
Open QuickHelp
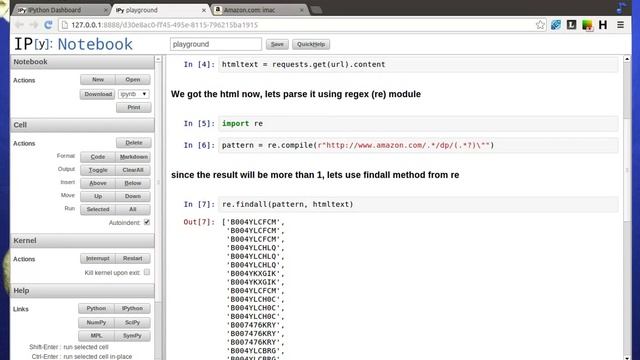(311, 44)
